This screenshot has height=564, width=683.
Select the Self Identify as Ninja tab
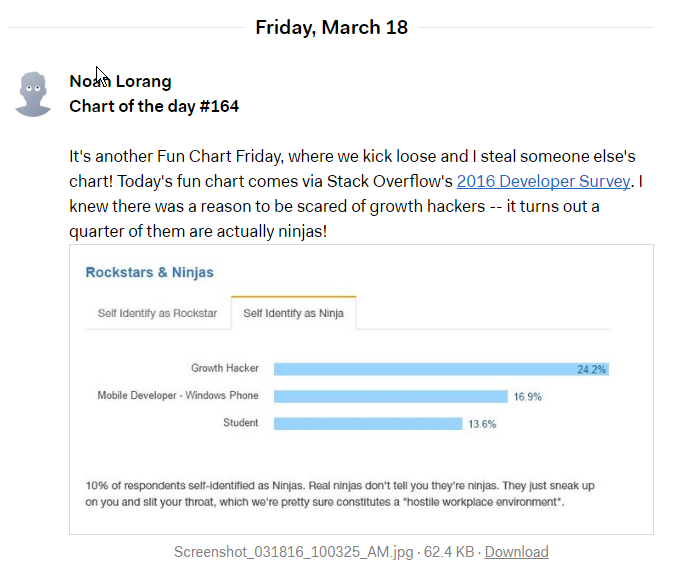(x=293, y=313)
